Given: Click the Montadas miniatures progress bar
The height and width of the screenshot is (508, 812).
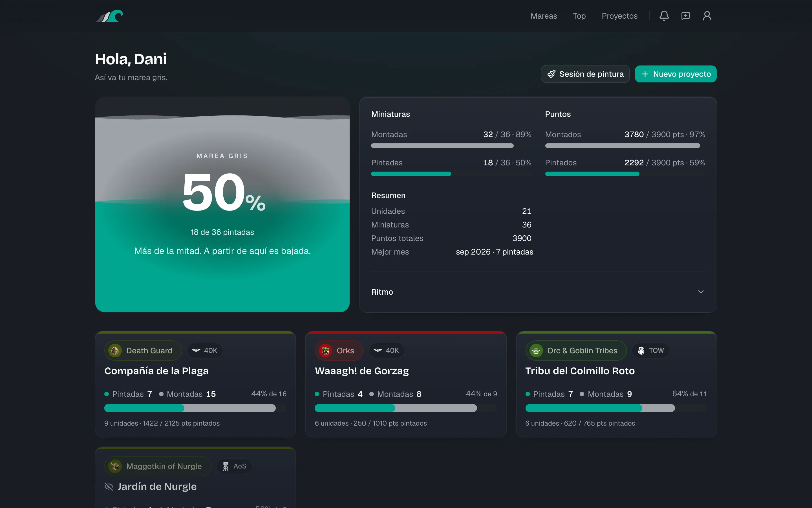Looking at the screenshot, I should click(x=451, y=145).
